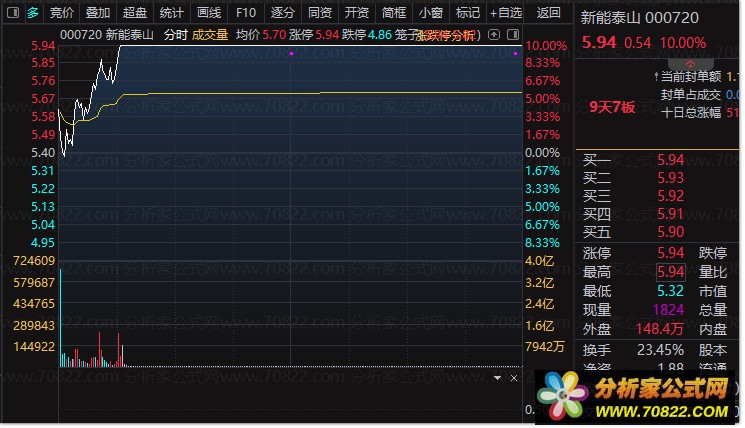Close the lower indicator panel
The width and height of the screenshot is (745, 428).
point(514,378)
